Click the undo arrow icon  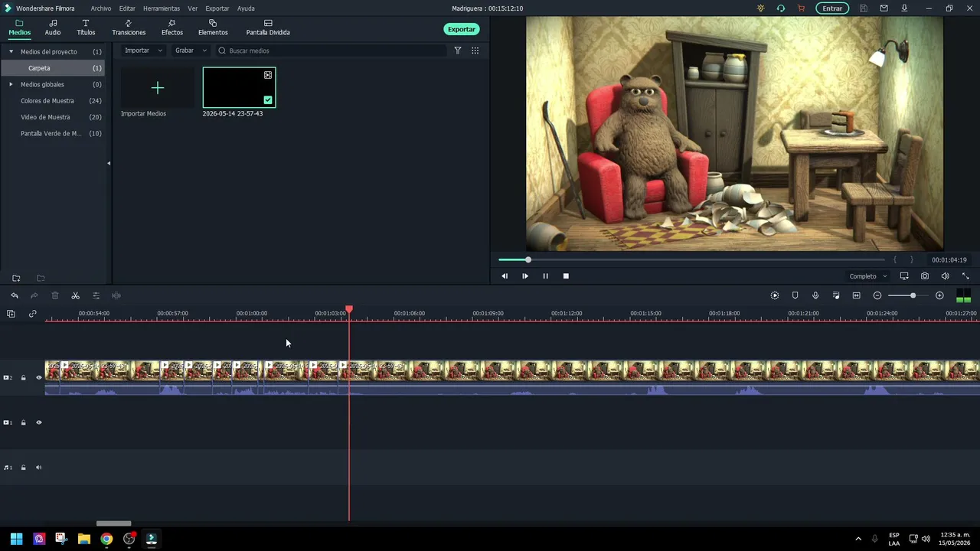pyautogui.click(x=14, y=295)
